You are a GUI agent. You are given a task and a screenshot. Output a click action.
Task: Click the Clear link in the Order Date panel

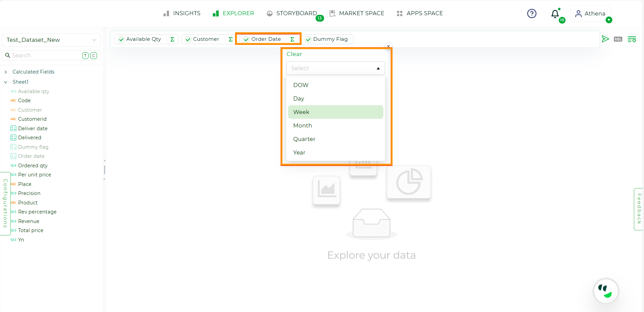(x=294, y=54)
